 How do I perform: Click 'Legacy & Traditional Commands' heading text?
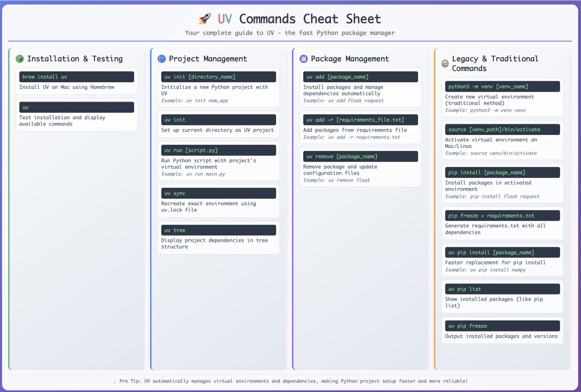point(495,63)
